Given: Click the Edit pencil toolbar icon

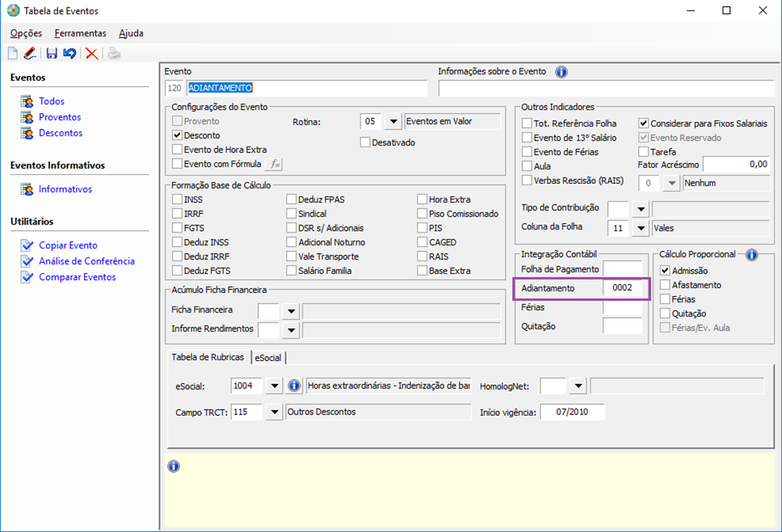Looking at the screenshot, I should coord(30,53).
